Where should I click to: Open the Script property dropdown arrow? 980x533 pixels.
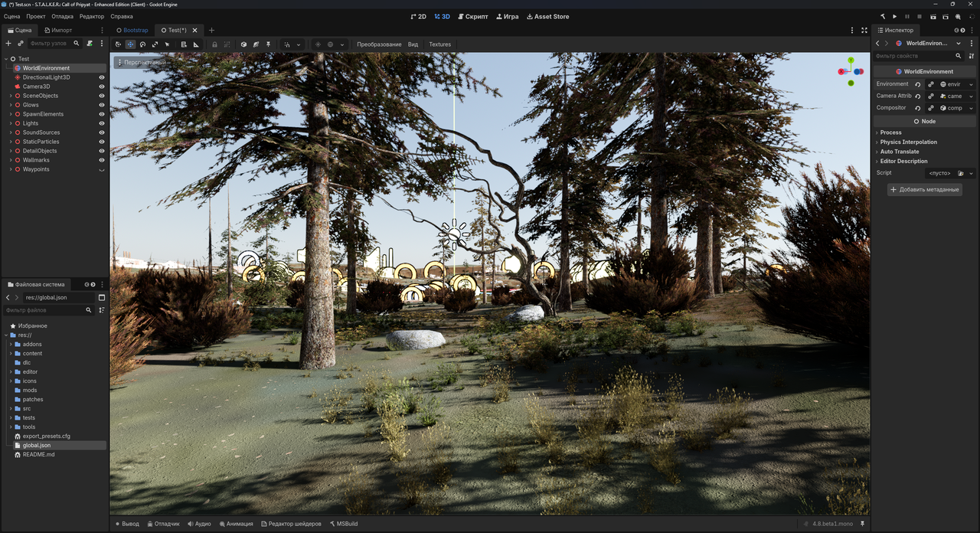pyautogui.click(x=972, y=173)
